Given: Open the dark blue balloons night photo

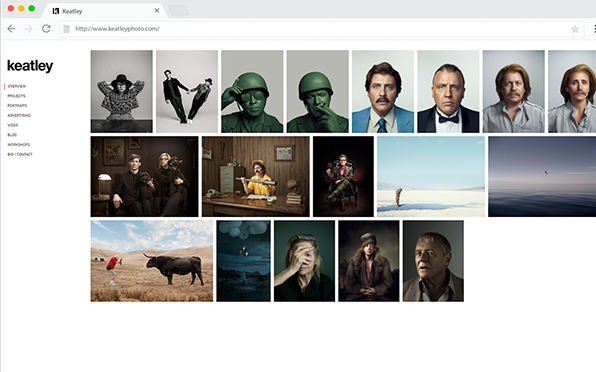Looking at the screenshot, I should [x=244, y=261].
